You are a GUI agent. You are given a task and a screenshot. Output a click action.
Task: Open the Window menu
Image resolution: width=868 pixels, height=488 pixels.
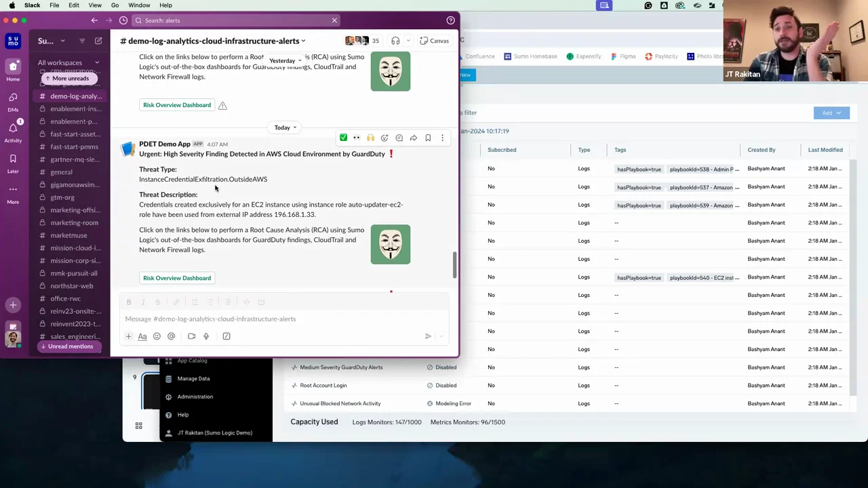(139, 5)
